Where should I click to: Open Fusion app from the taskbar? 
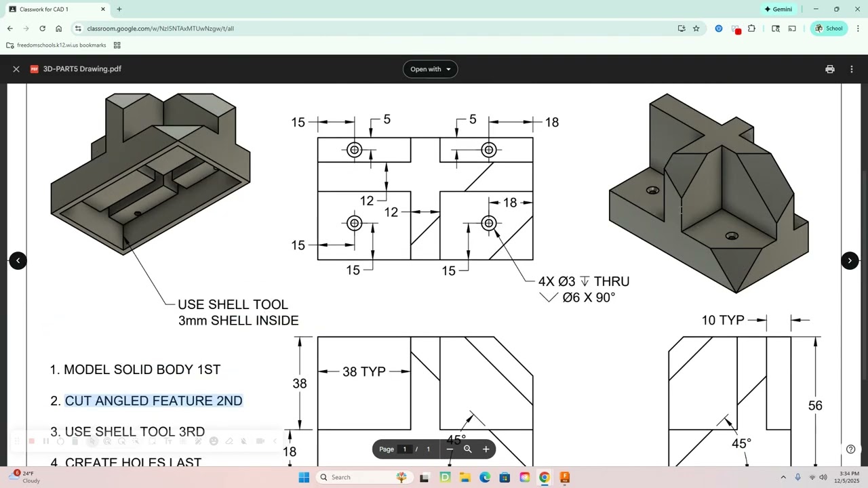pyautogui.click(x=565, y=477)
